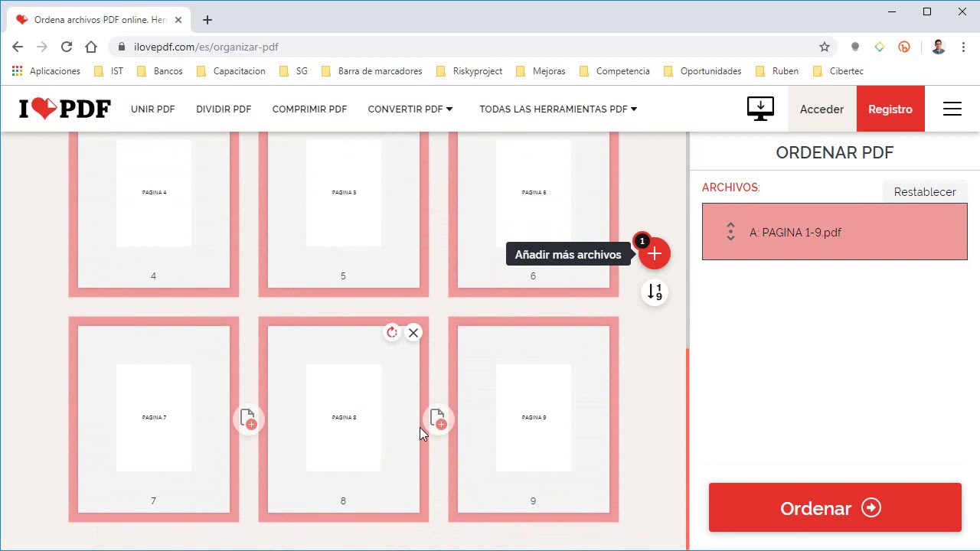Viewport: 980px width, 551px height.
Task: Click Restablecer to reset order
Action: 925,191
